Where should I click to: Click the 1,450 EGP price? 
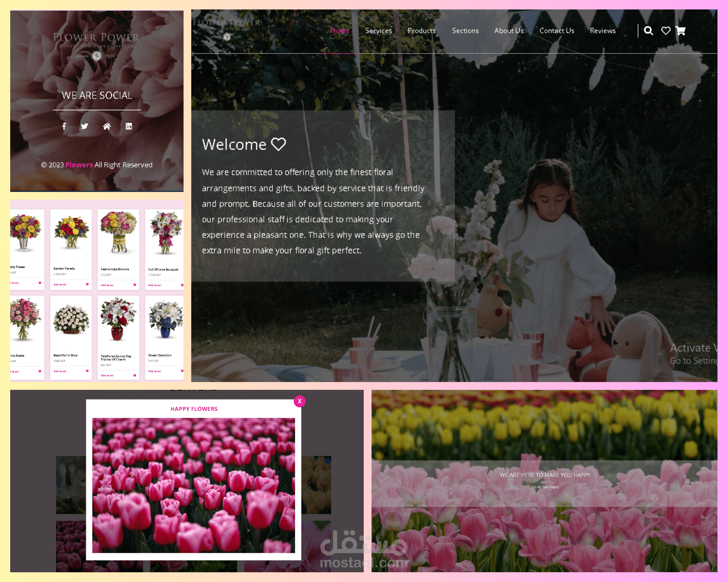pos(60,274)
